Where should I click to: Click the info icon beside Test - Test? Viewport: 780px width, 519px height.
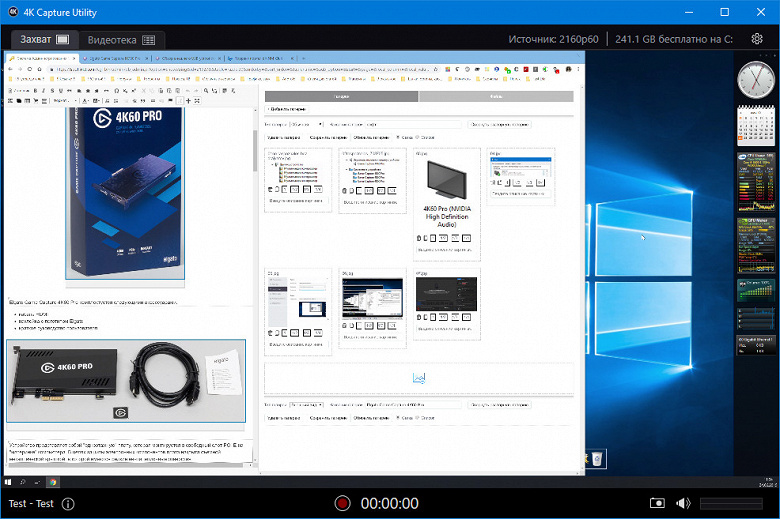[x=68, y=503]
